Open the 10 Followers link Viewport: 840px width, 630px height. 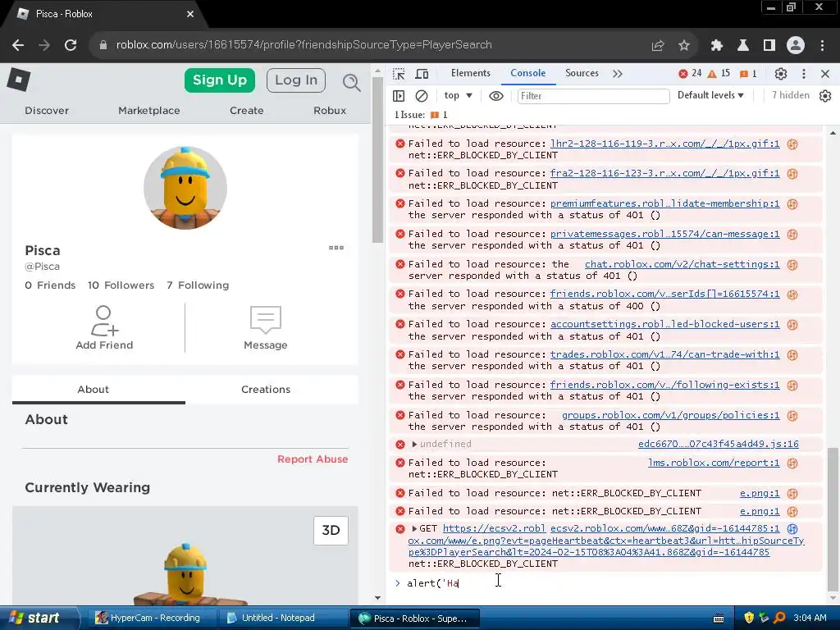[x=121, y=285]
